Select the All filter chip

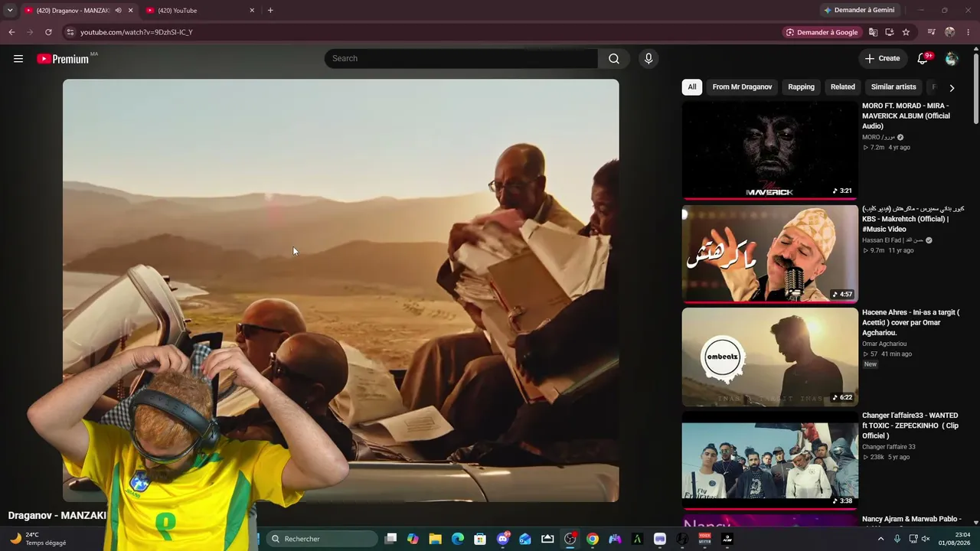click(692, 87)
